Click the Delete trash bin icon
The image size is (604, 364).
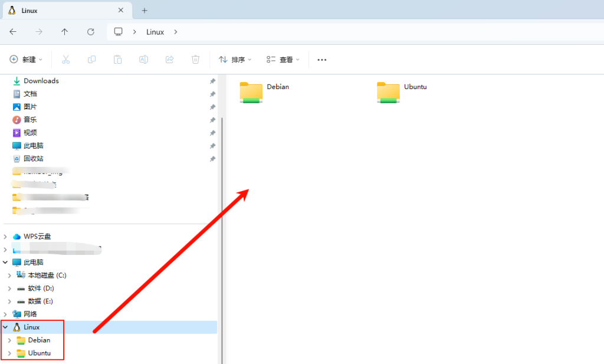point(195,60)
